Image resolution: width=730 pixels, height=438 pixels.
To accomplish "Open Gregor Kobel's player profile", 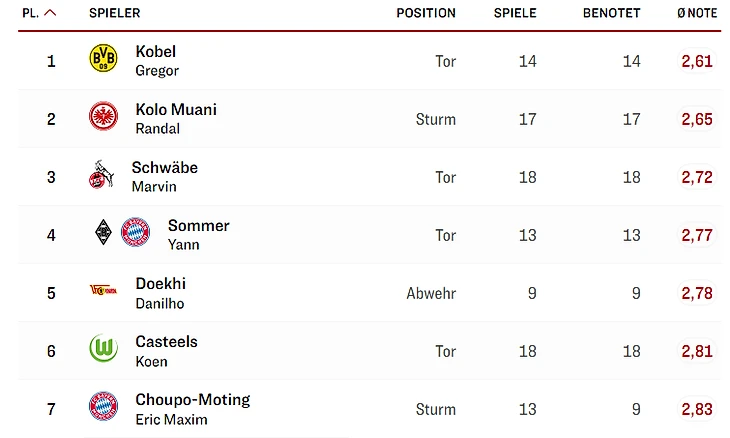I will 156,60.
